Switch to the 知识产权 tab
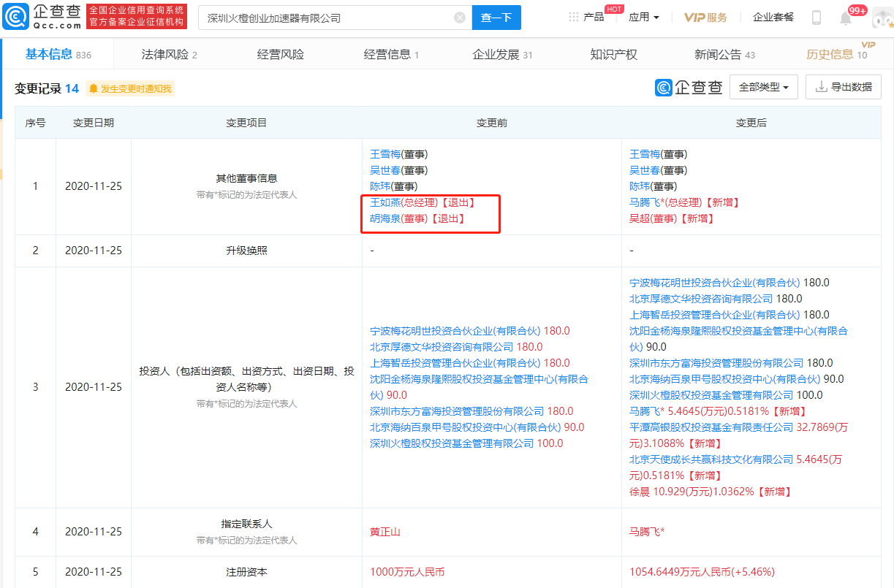894x588 pixels. click(x=613, y=55)
